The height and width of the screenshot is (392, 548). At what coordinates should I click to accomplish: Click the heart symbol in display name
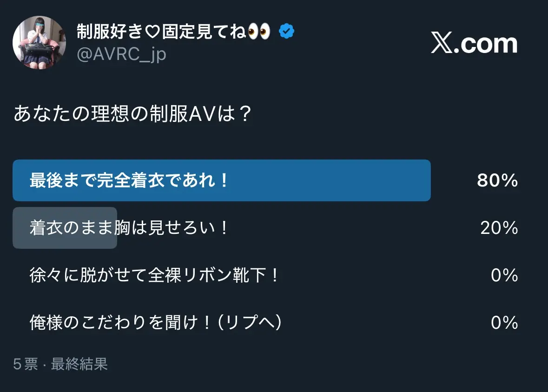point(152,32)
